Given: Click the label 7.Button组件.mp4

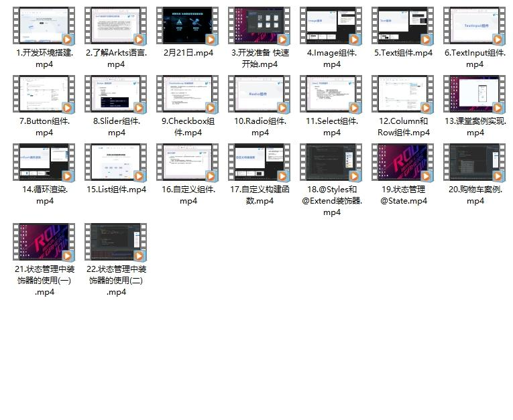Looking at the screenshot, I should [44, 127].
